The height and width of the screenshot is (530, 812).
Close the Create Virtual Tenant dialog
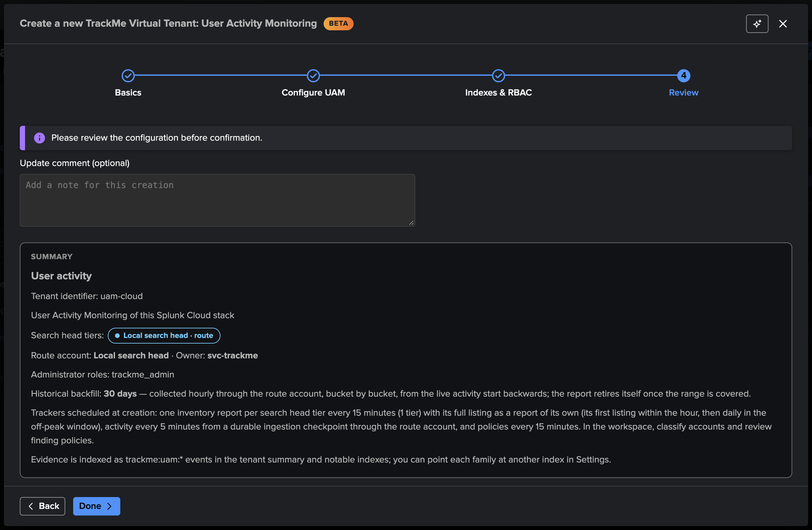pos(783,23)
